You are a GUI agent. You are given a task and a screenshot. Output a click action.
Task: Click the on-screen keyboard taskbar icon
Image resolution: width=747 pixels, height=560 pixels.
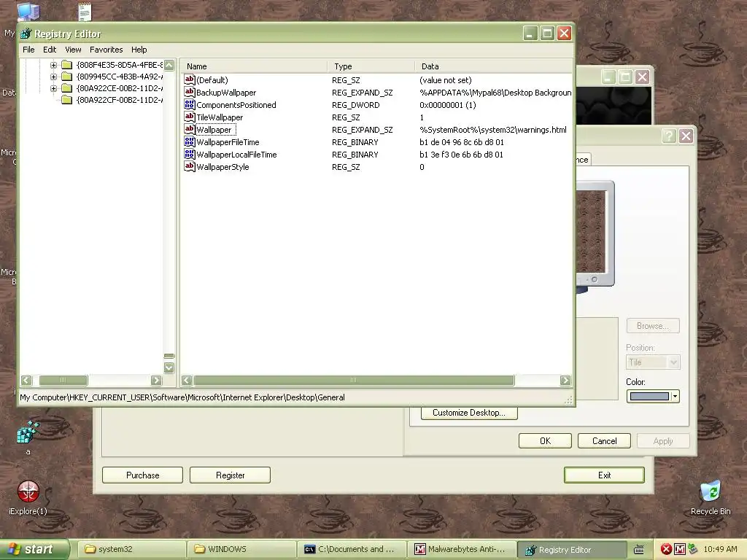click(x=638, y=549)
